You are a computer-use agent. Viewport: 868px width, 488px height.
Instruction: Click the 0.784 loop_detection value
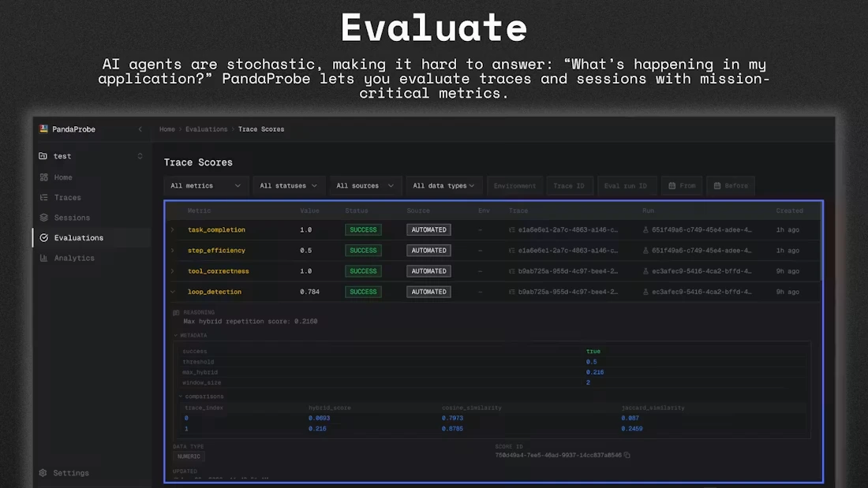[x=309, y=292]
